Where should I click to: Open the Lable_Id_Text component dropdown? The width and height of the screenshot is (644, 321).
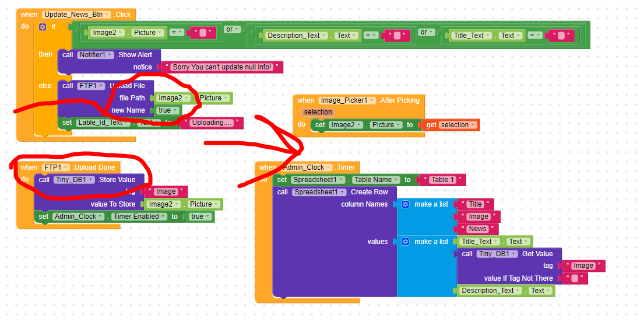coord(103,123)
